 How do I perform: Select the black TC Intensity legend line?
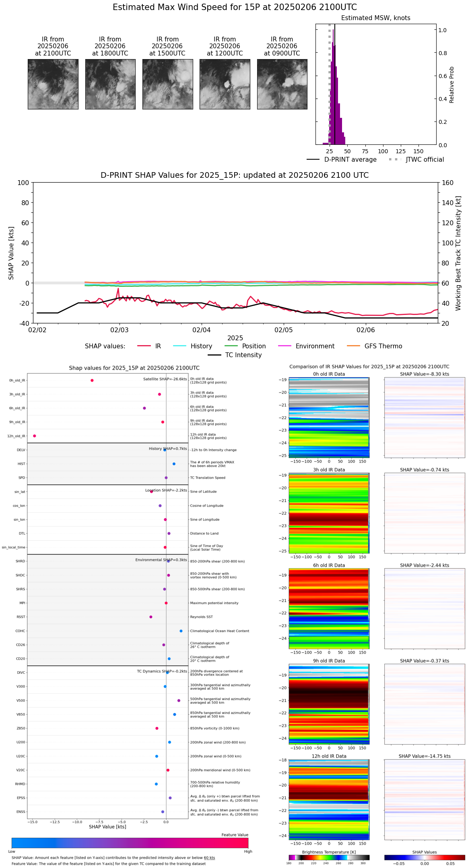click(x=214, y=355)
